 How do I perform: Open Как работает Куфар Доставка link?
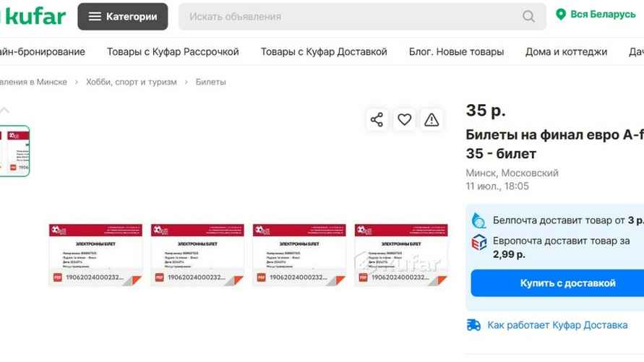[557, 325]
